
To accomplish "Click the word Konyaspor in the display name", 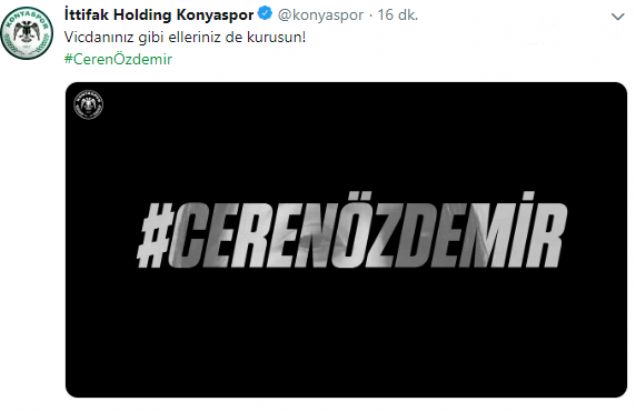I will click(x=215, y=16).
